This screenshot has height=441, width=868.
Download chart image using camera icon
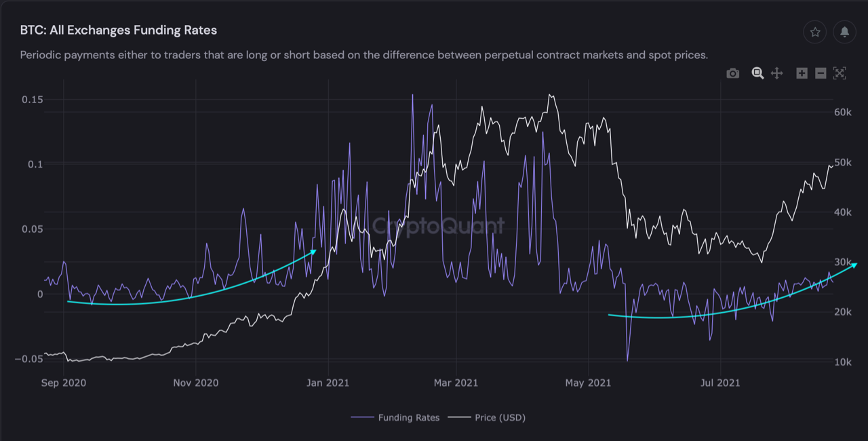point(732,73)
